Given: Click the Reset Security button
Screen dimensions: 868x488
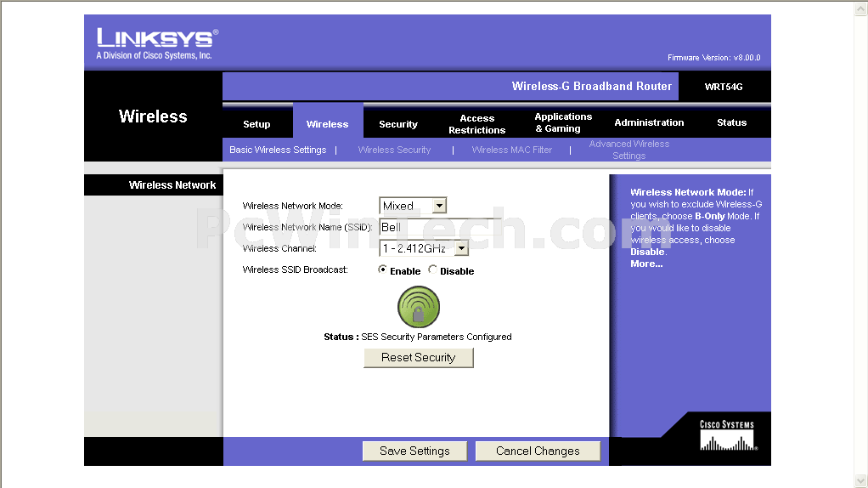Looking at the screenshot, I should click(419, 358).
